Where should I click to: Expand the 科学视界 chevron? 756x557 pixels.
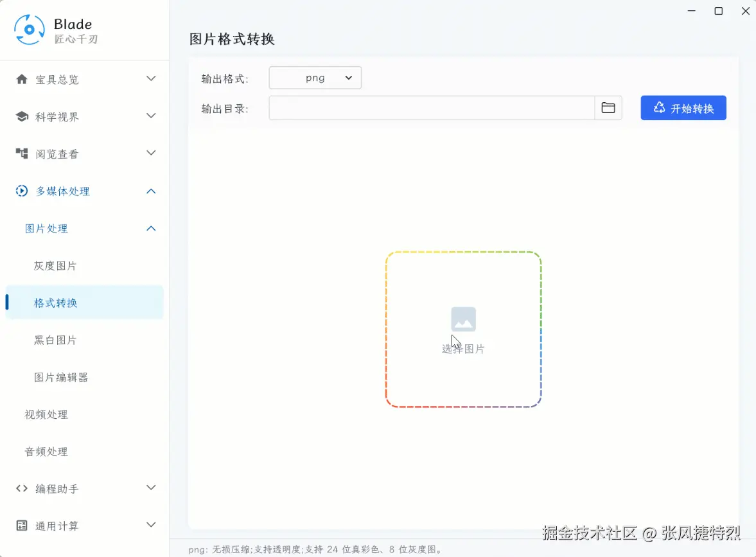pyautogui.click(x=151, y=116)
